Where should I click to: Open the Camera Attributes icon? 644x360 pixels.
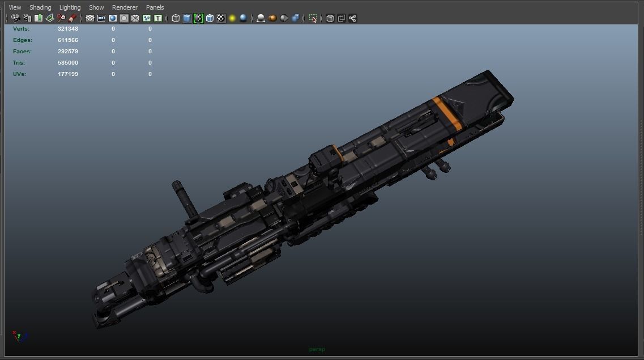(27, 18)
